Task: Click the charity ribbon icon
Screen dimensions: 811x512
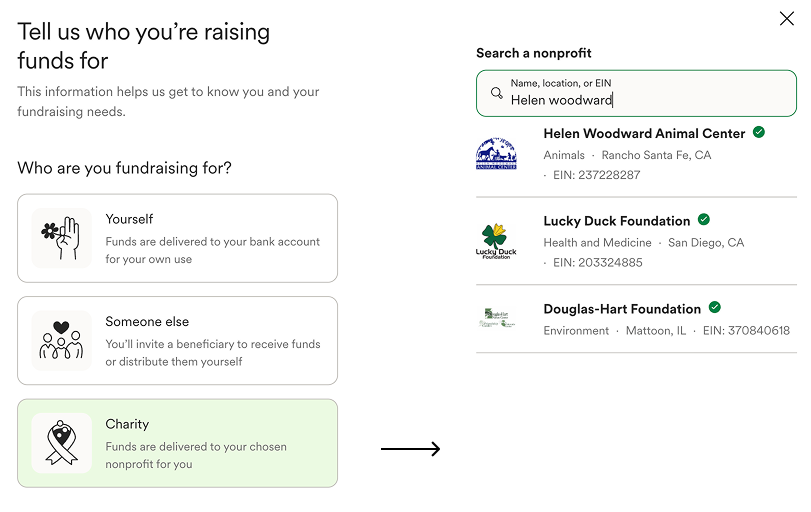Action: pos(62,443)
